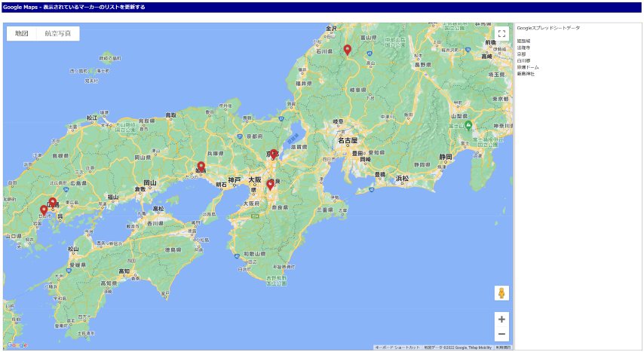644x352 pixels.
Task: Click the 鳥取 city label on map
Action: click(170, 115)
